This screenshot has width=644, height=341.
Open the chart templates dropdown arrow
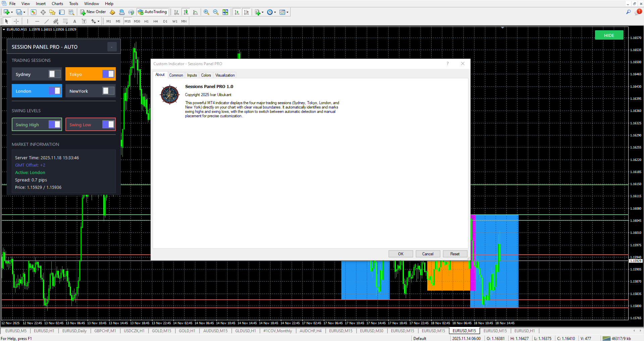[x=287, y=12]
